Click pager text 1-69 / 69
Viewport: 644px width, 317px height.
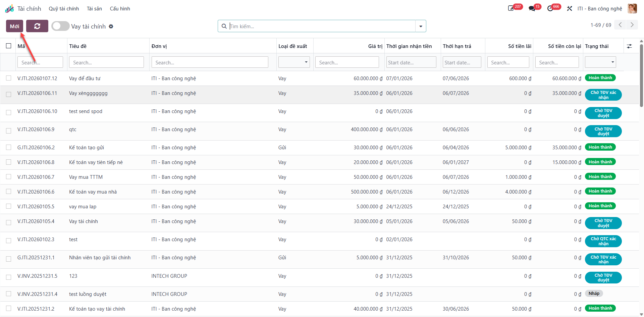[601, 25]
